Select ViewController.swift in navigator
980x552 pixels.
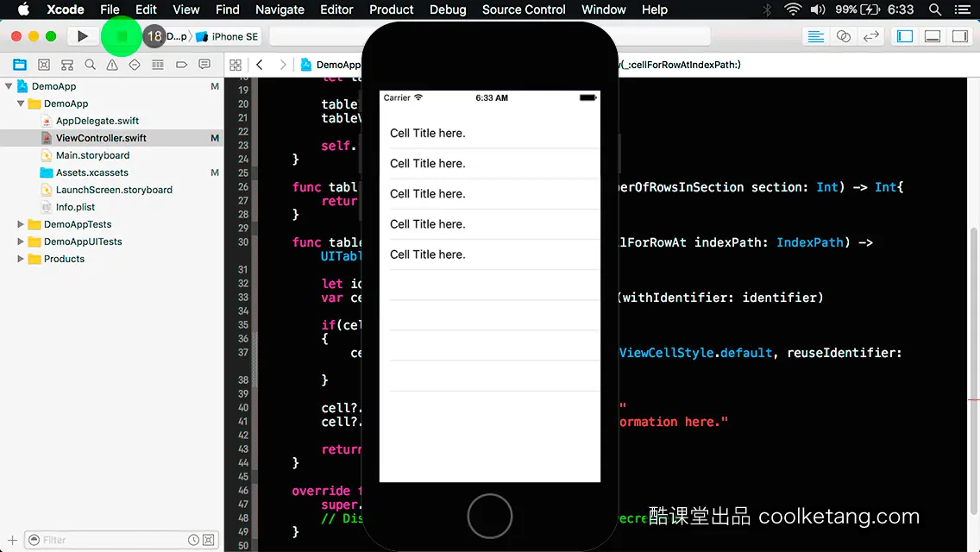click(101, 138)
